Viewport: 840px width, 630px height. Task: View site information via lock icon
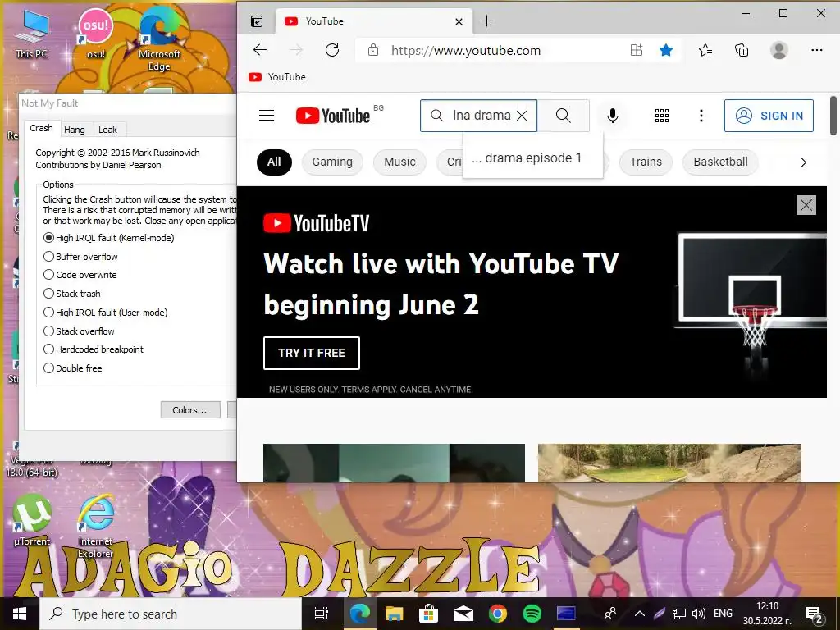(373, 50)
